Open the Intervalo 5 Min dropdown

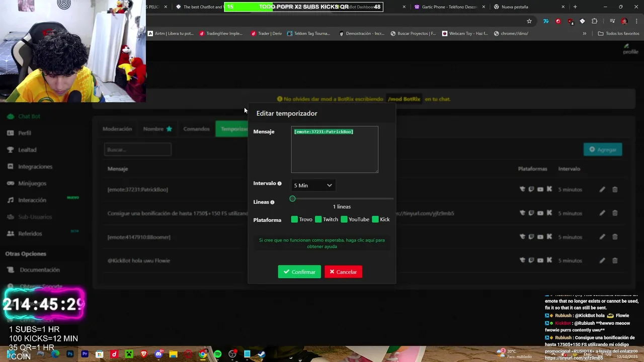[x=313, y=186]
